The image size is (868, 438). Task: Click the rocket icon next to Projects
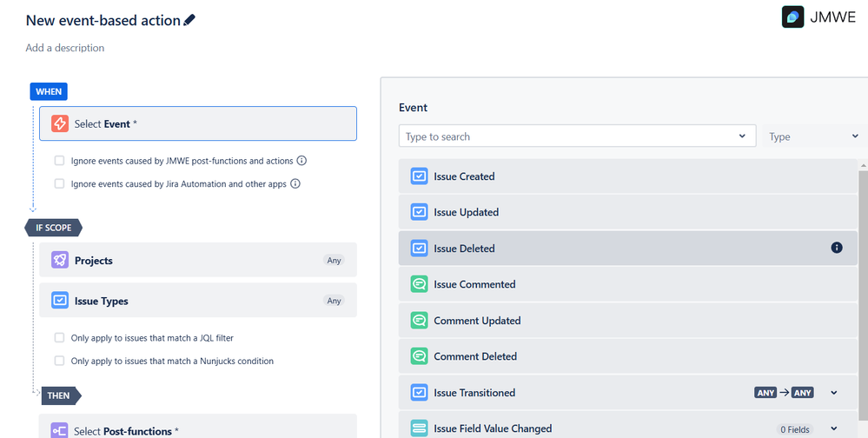tap(60, 260)
